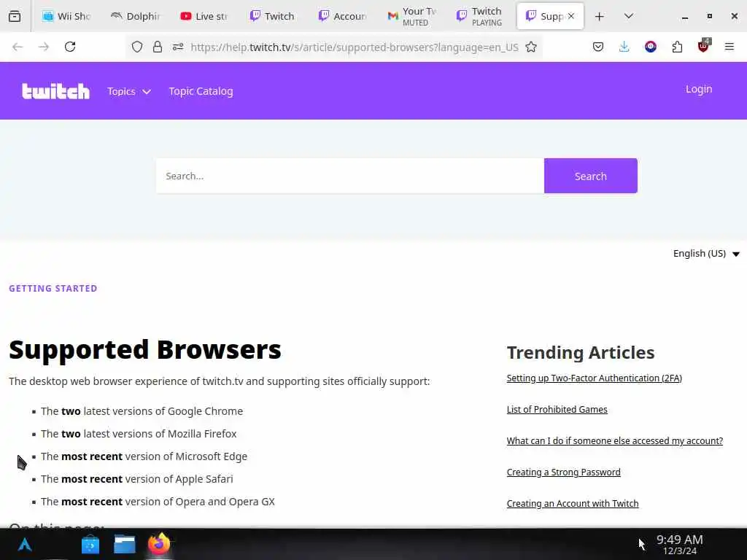Click the Microsoft Edge list item
Image resolution: width=747 pixels, height=560 pixels.
pos(144,456)
